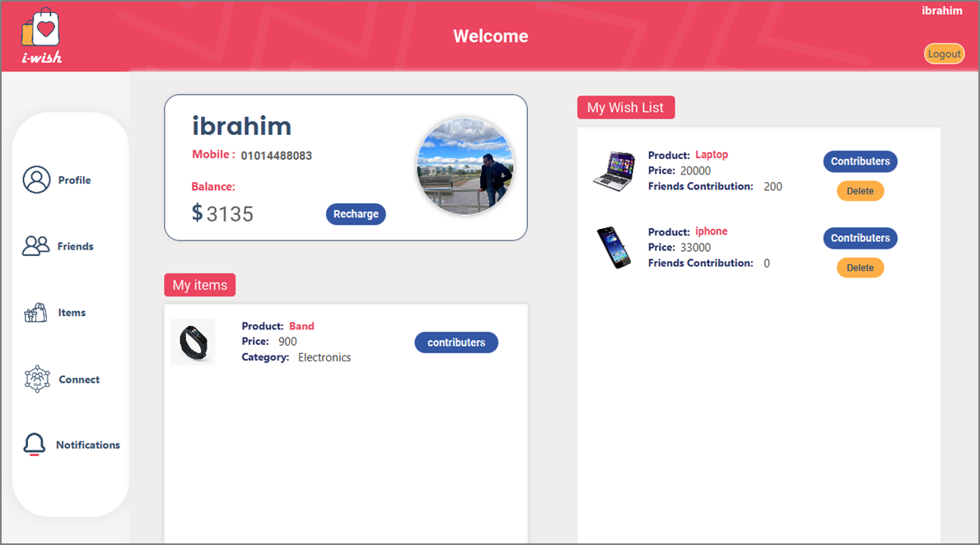Viewport: 980px width, 545px height.
Task: Open Contributers for the iphone wish
Action: click(x=860, y=238)
